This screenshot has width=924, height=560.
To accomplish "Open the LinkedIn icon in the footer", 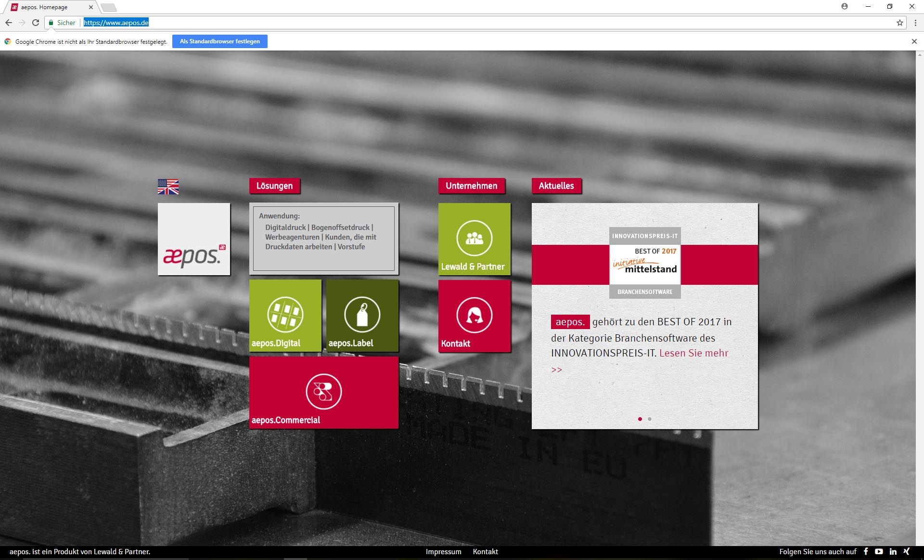I will [893, 552].
